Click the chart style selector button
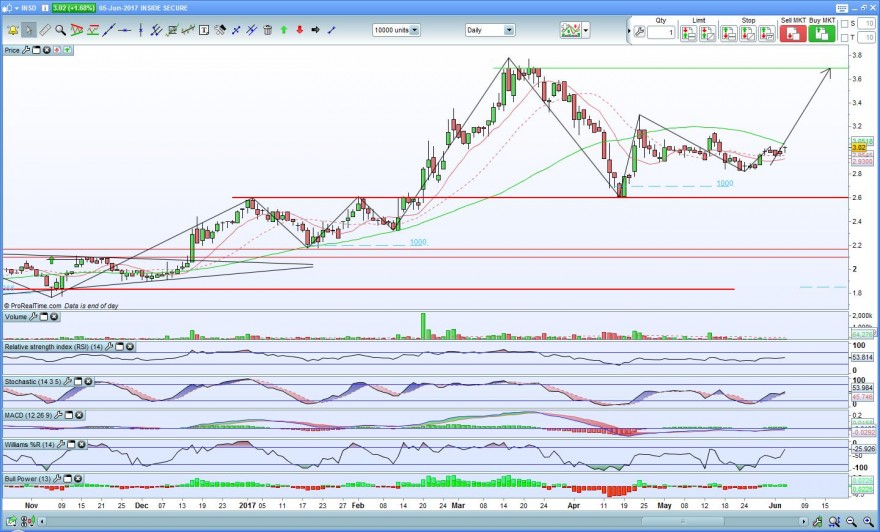Image resolution: width=880 pixels, height=532 pixels. [x=571, y=30]
